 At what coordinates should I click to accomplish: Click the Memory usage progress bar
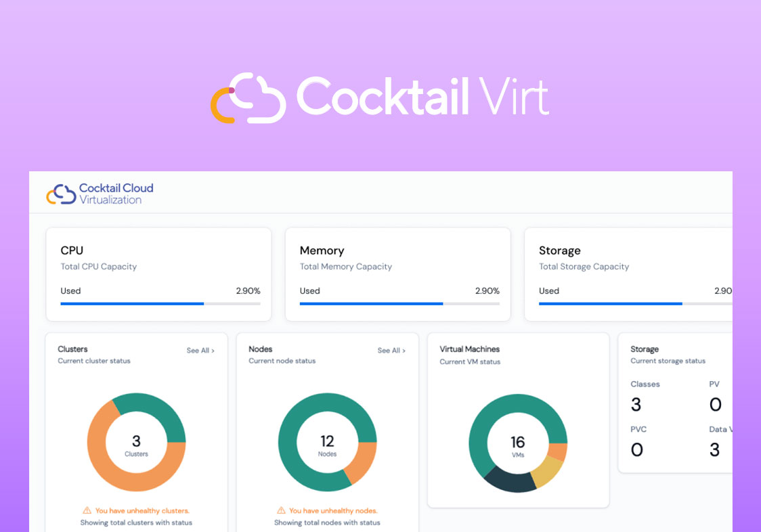tap(399, 304)
